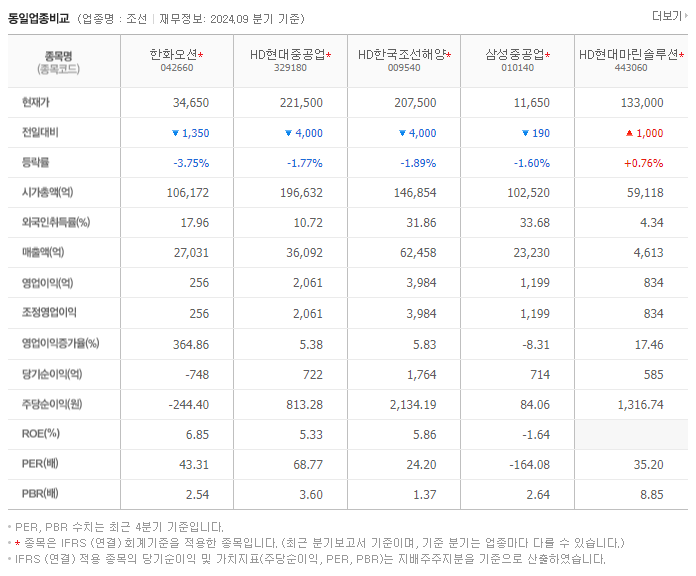Click sales value 4,613

point(649,252)
